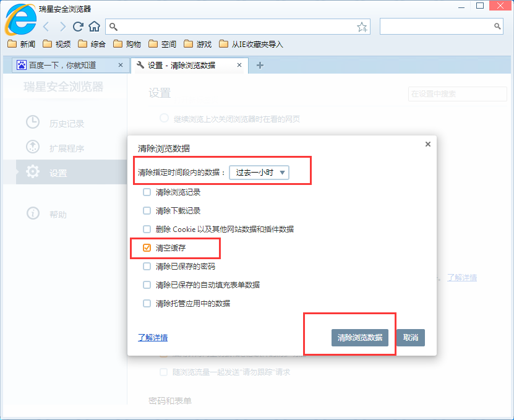Select the 继续浏览上次关闭浏览器时在看的网页 radio button
This screenshot has width=514, height=420.
coord(163,118)
